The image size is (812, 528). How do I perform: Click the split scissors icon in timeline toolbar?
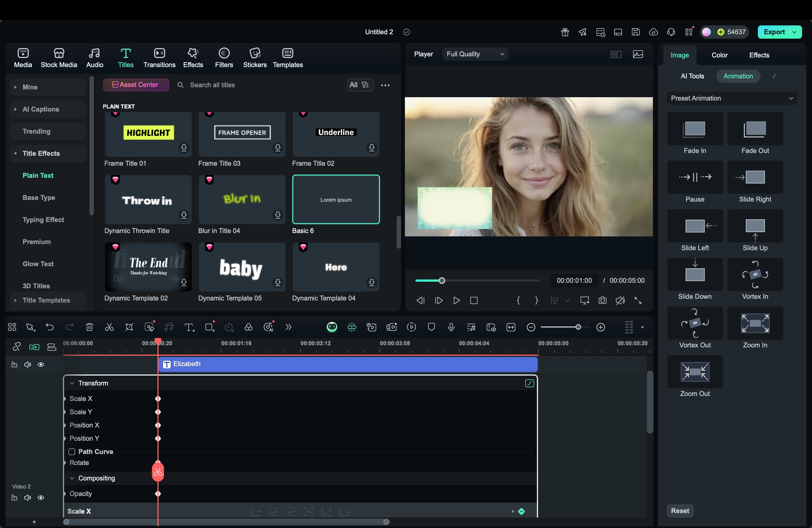click(109, 328)
